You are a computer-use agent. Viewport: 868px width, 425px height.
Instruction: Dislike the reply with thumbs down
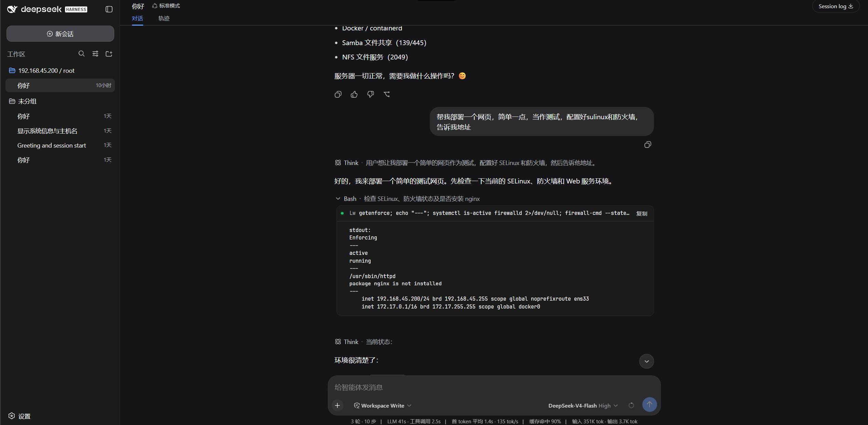[x=371, y=94]
